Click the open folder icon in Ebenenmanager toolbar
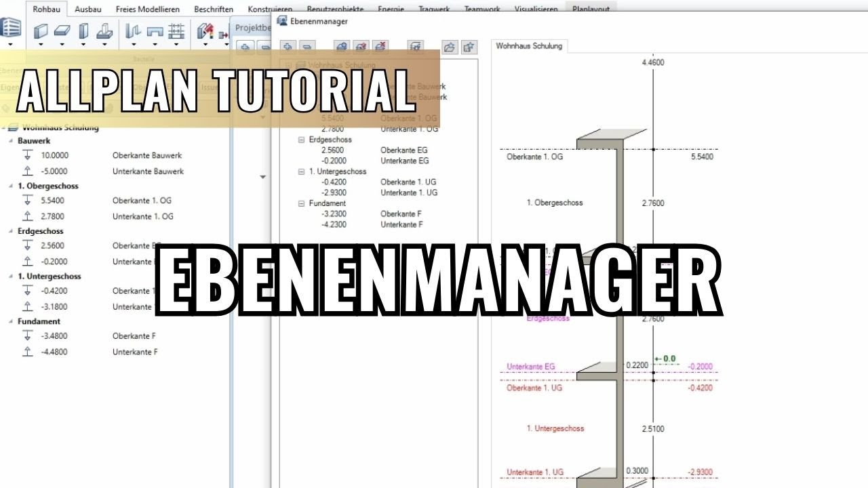 point(450,47)
